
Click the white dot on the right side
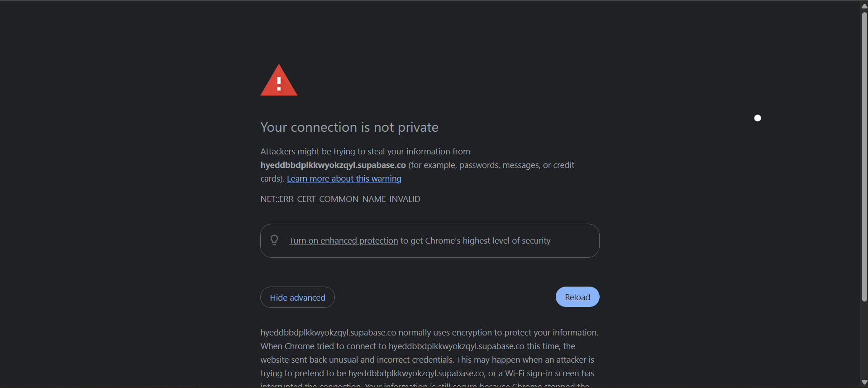pyautogui.click(x=758, y=118)
